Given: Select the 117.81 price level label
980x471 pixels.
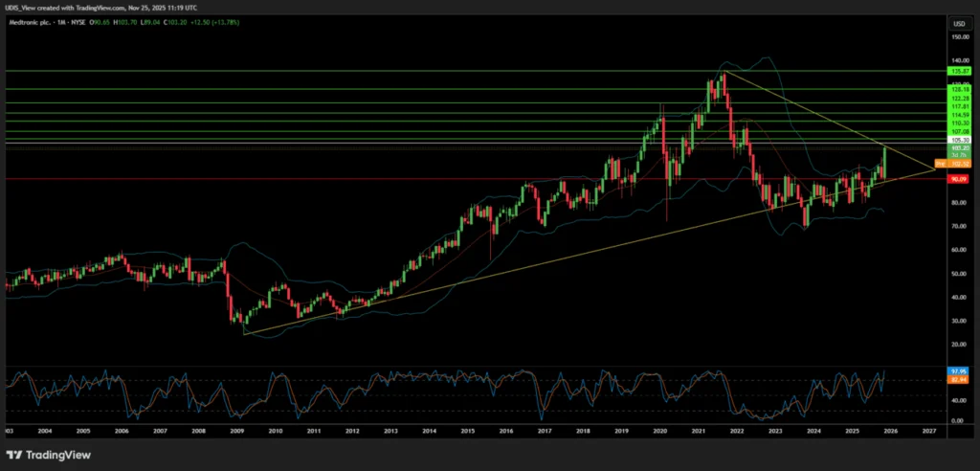Looking at the screenshot, I should click(959, 106).
